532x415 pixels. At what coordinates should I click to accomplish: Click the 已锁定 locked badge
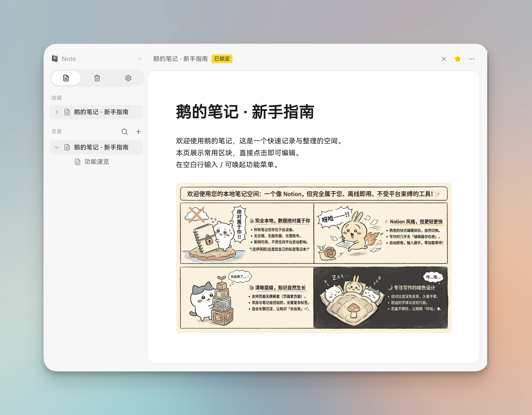click(222, 59)
